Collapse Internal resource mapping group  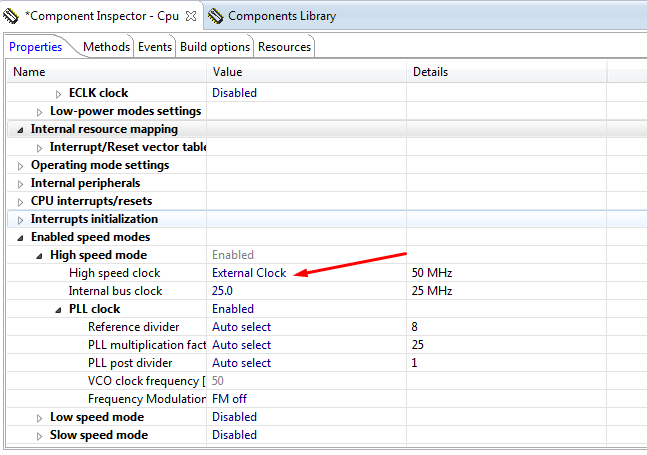(21, 130)
